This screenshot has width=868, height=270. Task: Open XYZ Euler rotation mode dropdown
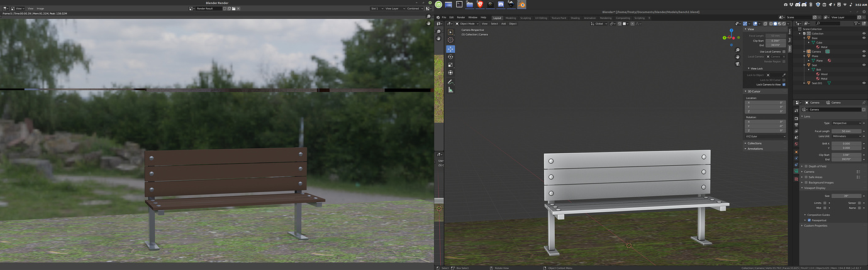(765, 136)
